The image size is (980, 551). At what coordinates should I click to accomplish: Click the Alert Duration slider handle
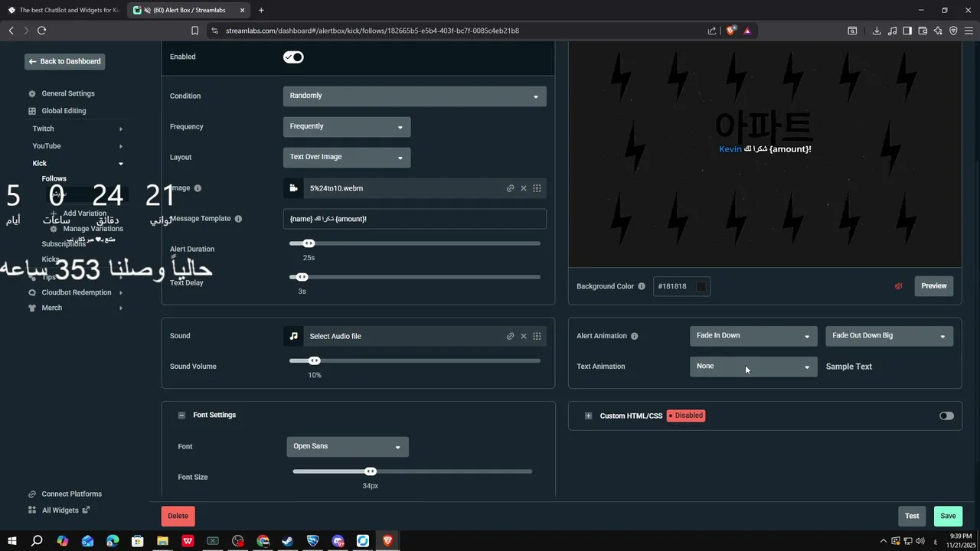coord(308,243)
